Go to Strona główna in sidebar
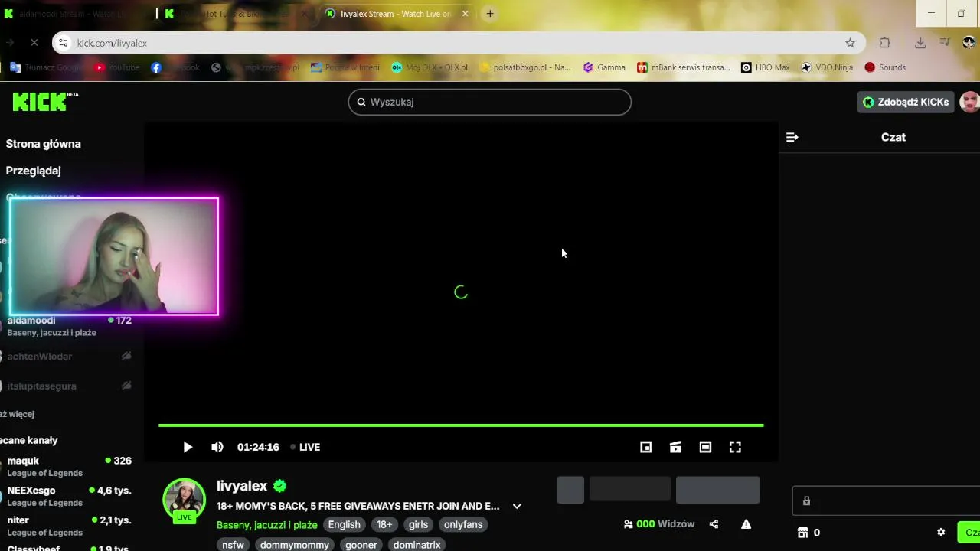This screenshot has width=980, height=551. pos(44,144)
